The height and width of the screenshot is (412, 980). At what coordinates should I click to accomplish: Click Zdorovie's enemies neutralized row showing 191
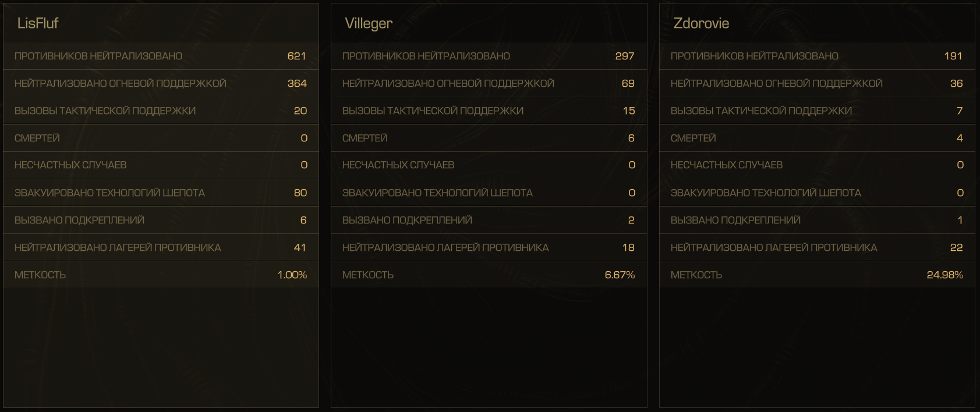(x=817, y=56)
